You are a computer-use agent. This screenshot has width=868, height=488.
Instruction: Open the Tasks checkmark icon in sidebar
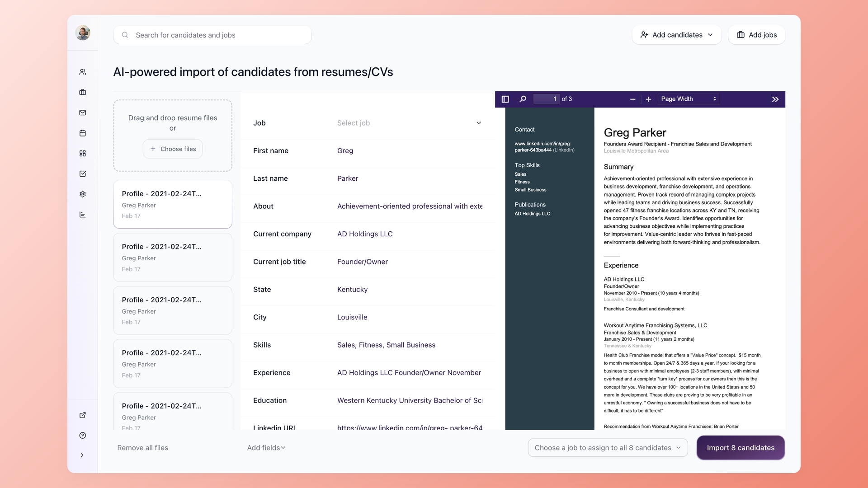click(83, 174)
